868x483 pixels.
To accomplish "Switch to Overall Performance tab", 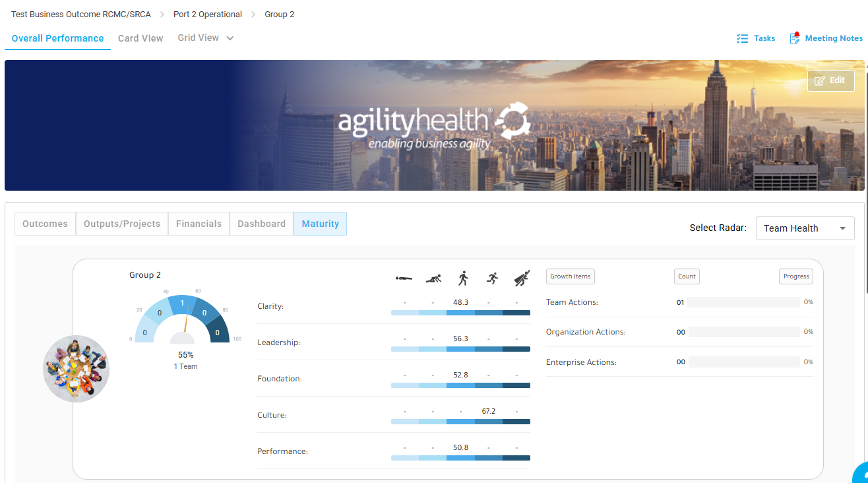I will pyautogui.click(x=58, y=38).
